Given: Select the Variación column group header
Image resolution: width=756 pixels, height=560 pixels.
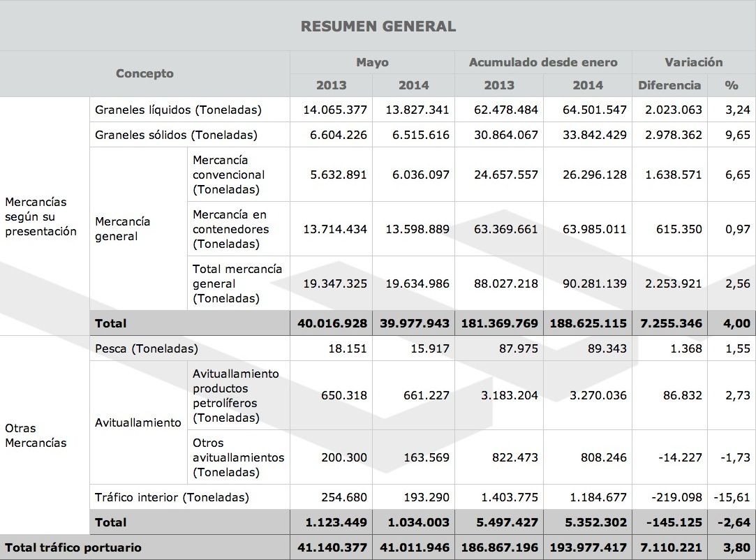Looking at the screenshot, I should (x=693, y=62).
